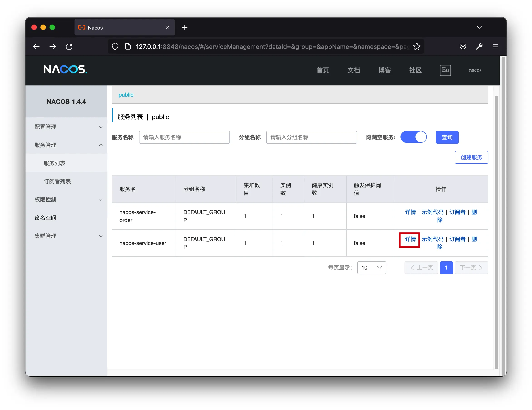View 订阅者 for nacos-service-order

pyautogui.click(x=457, y=212)
